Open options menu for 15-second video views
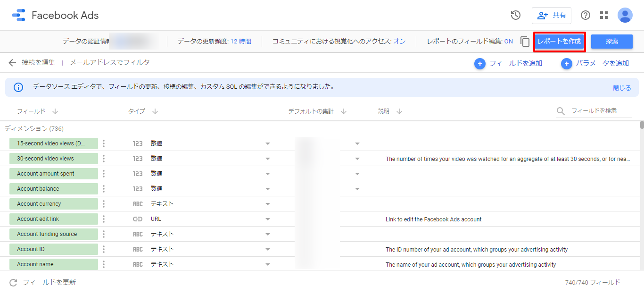The width and height of the screenshot is (644, 295). (104, 143)
